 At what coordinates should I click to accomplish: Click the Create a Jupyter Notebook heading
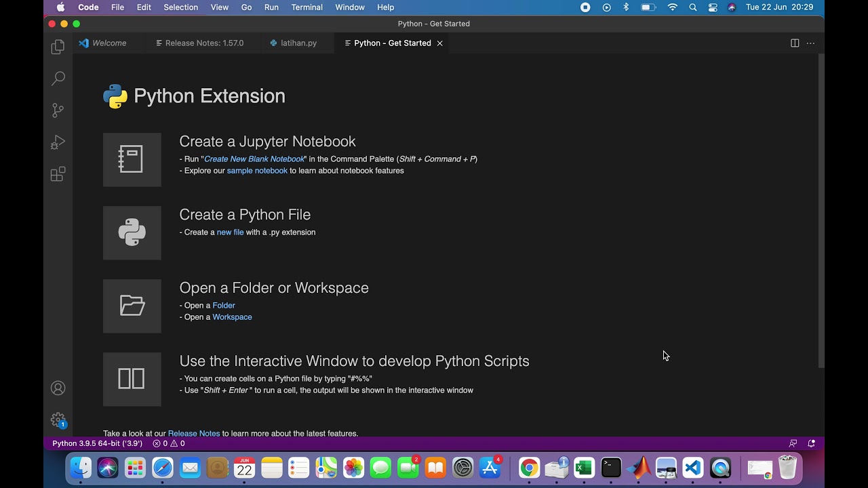pyautogui.click(x=267, y=142)
